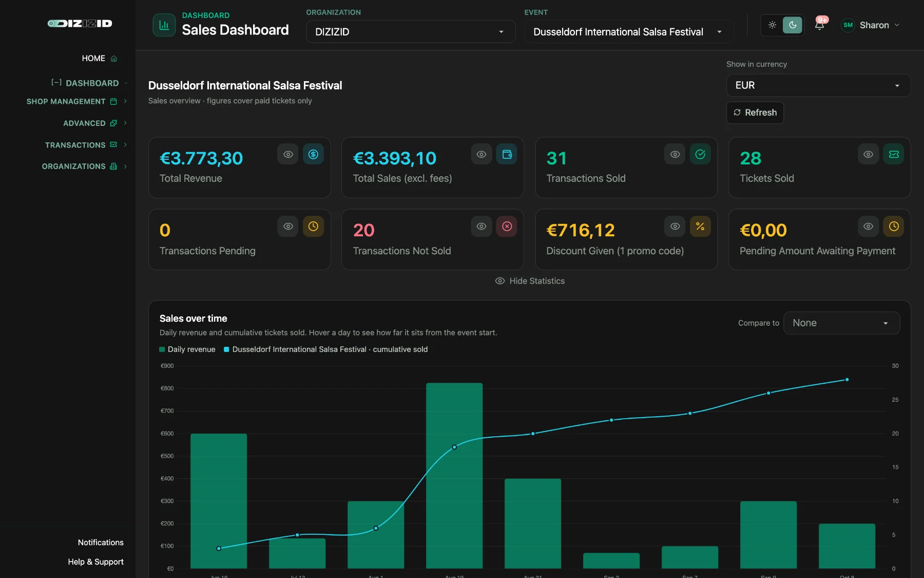Screen dimensions: 924x578
Task: Hide the Transactions Sold value
Action: 675,154
